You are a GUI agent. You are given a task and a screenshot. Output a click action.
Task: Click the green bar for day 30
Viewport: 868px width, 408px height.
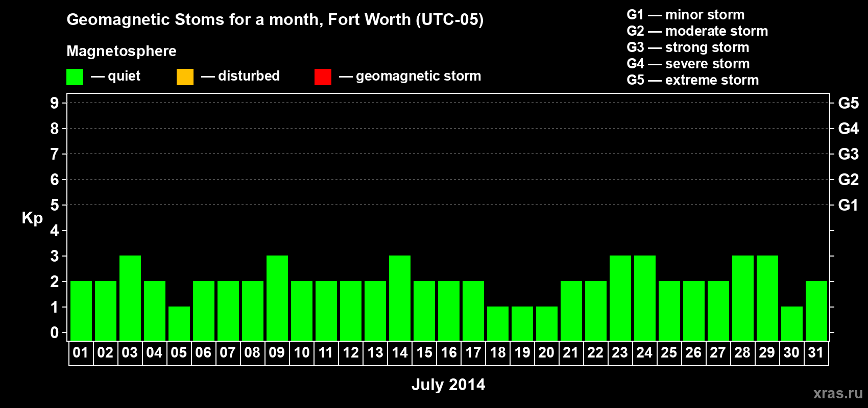(x=792, y=323)
